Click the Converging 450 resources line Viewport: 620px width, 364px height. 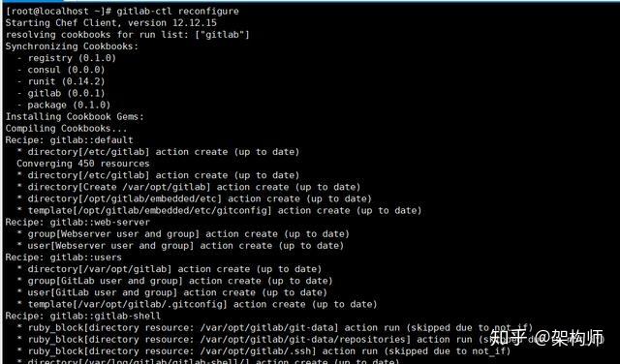[x=83, y=164]
